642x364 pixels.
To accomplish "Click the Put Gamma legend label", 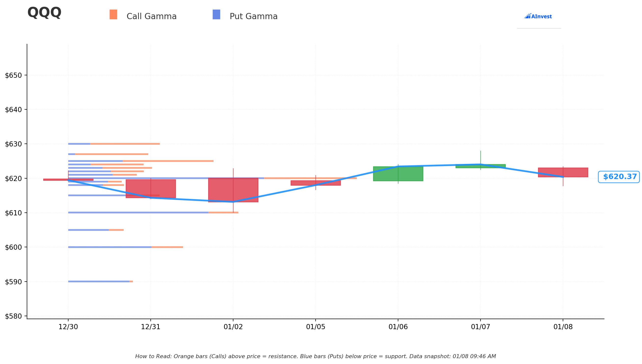I will click(254, 16).
